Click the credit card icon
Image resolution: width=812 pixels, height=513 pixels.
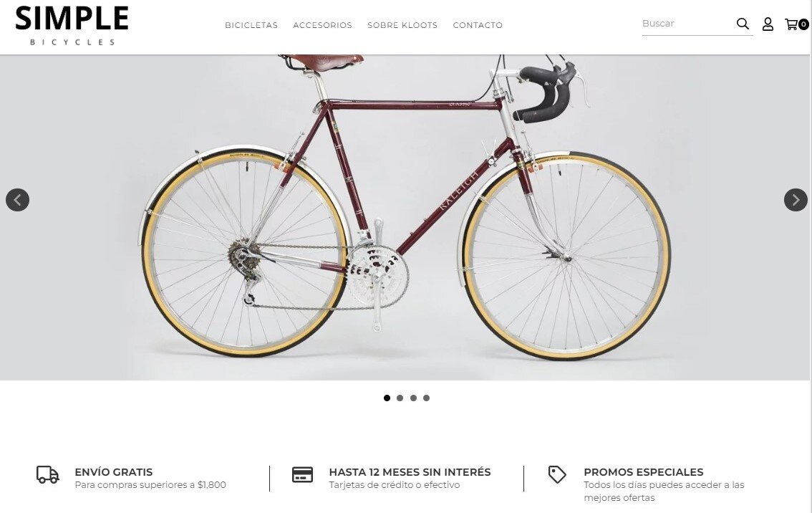302,474
